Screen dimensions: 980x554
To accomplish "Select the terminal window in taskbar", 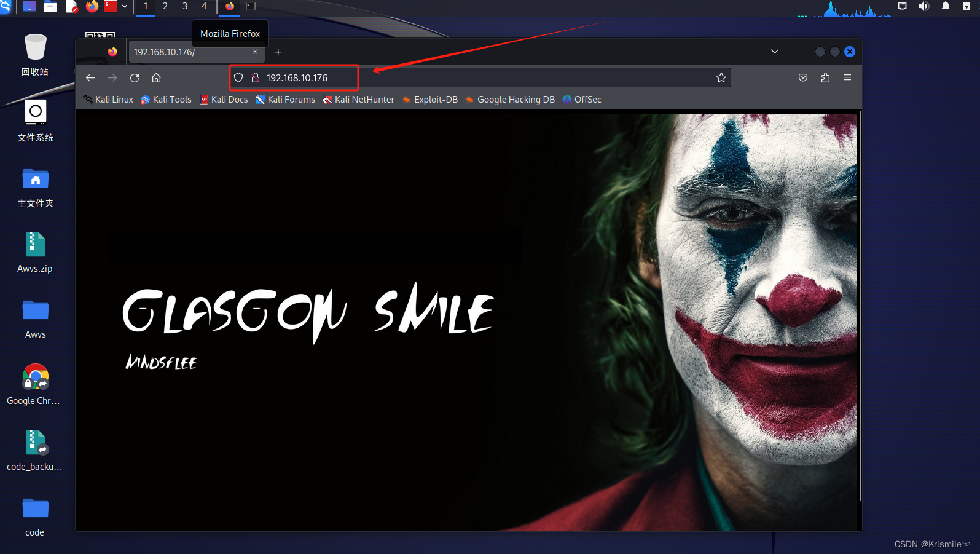I will point(251,6).
